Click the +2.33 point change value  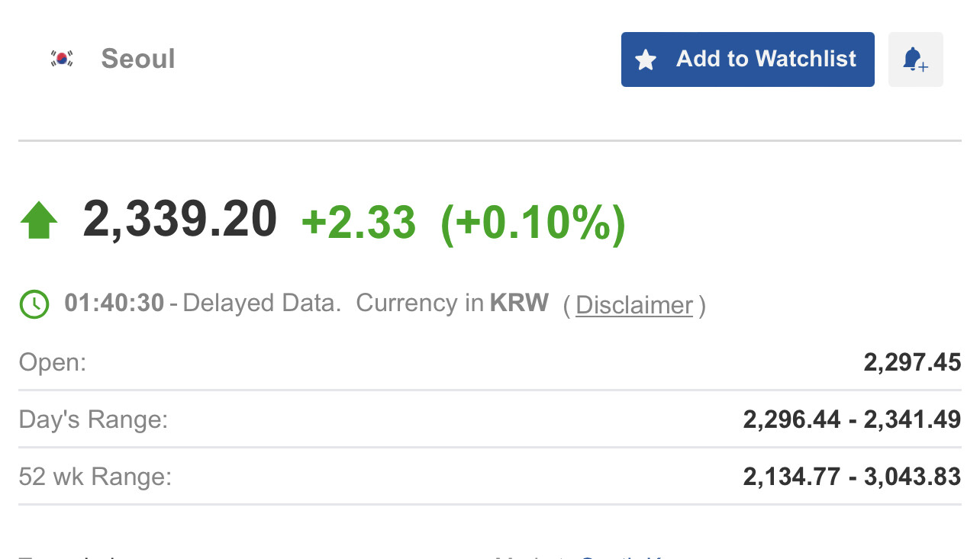359,223
